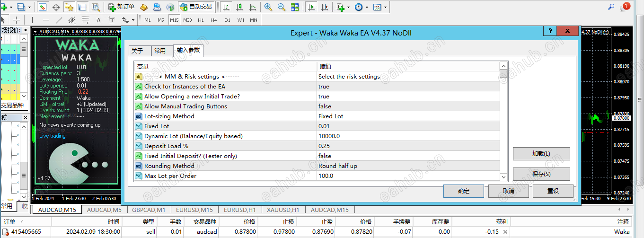Viewport: 644px width, 238px height.
Task: Select the trendline drawing tool
Action: (x=59, y=20)
